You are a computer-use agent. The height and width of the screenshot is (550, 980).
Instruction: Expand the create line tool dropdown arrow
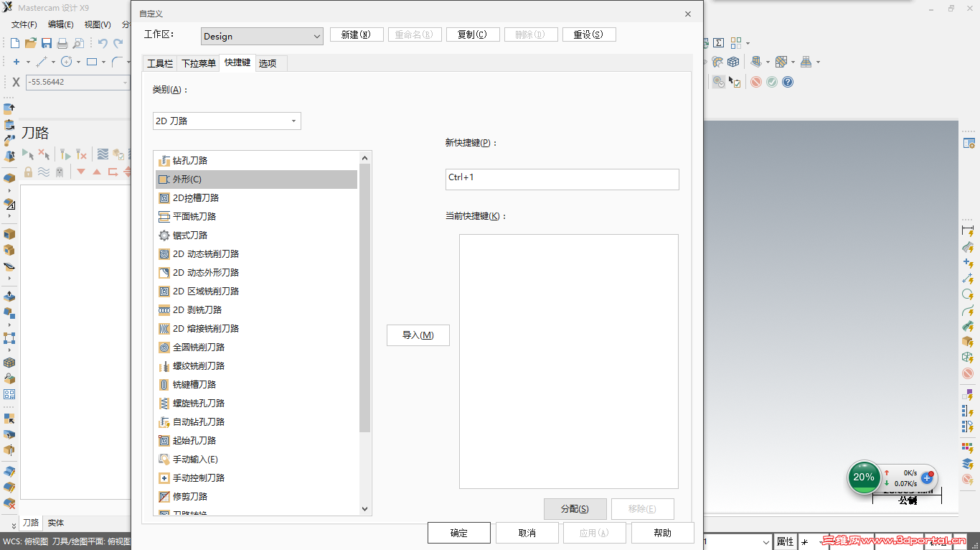tap(53, 62)
